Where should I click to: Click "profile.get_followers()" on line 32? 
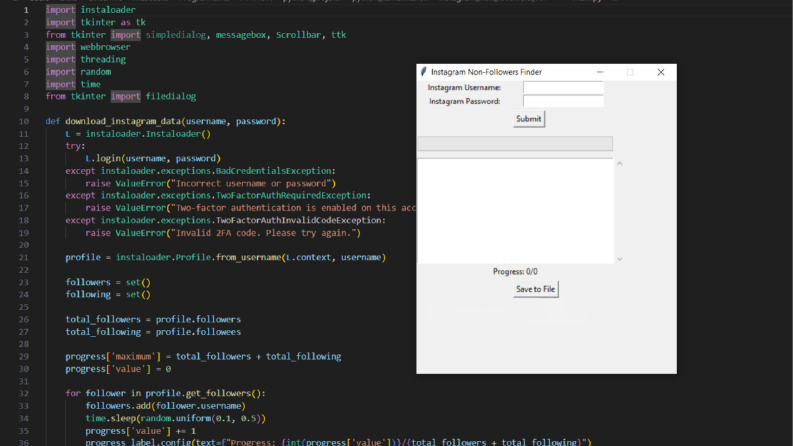click(203, 393)
